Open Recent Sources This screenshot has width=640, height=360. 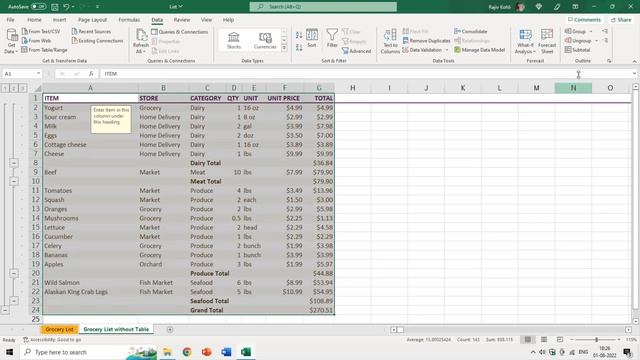(x=91, y=31)
